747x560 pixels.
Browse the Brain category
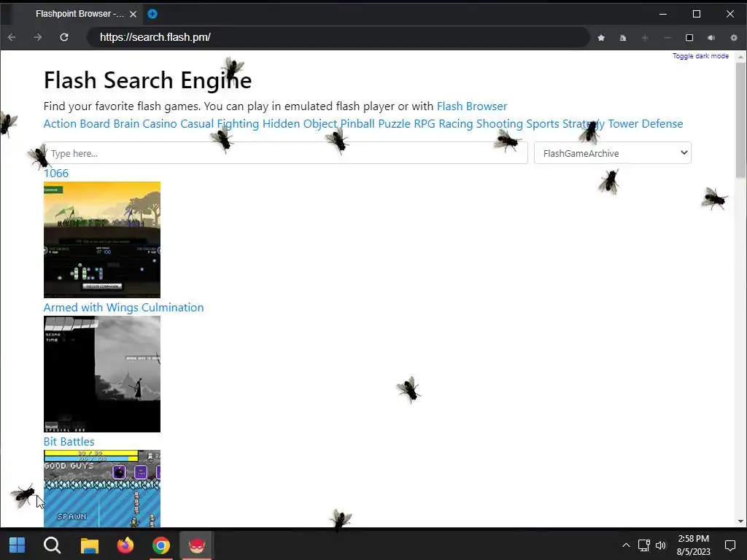tap(126, 124)
